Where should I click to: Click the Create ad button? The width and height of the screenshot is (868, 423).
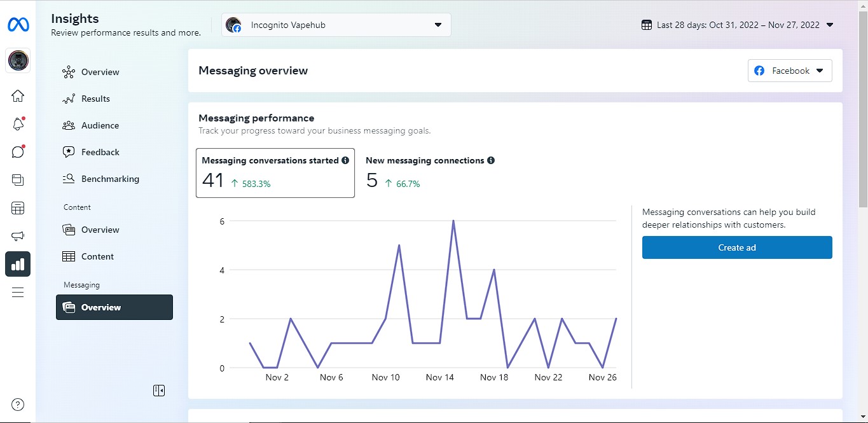tap(737, 247)
